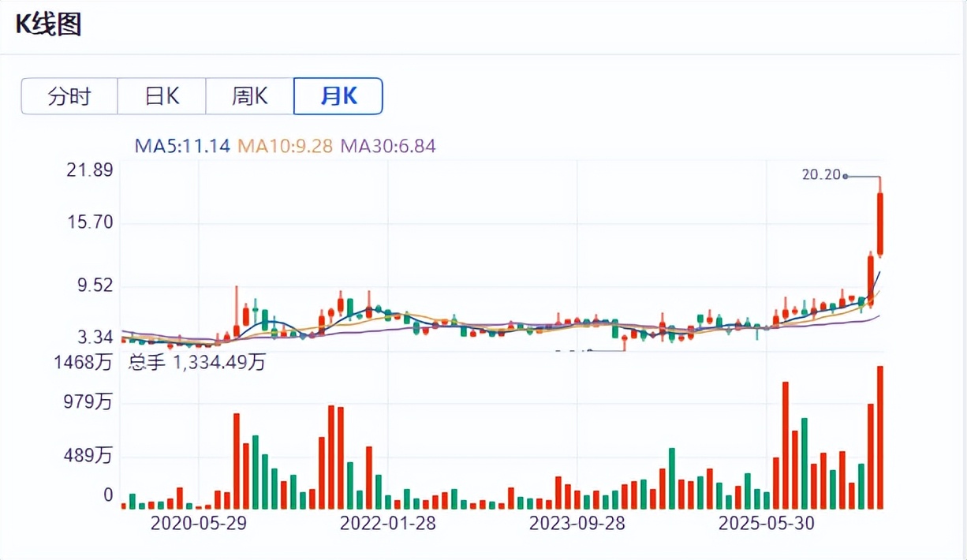This screenshot has height=560, width=967.
Task: Open the 周K weekly chart tab
Action: click(x=250, y=96)
